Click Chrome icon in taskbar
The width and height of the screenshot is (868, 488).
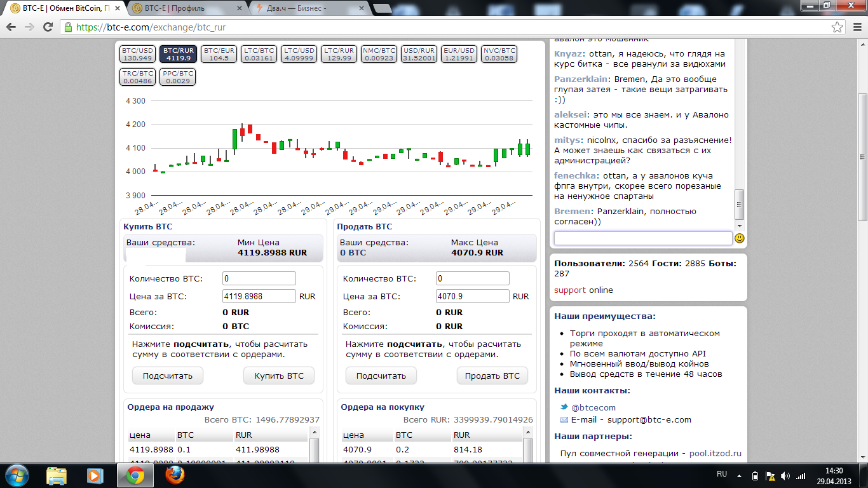(134, 475)
